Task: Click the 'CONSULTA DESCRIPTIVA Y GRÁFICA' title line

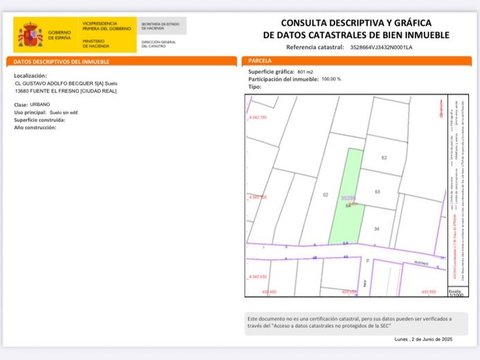Action: 356,23
